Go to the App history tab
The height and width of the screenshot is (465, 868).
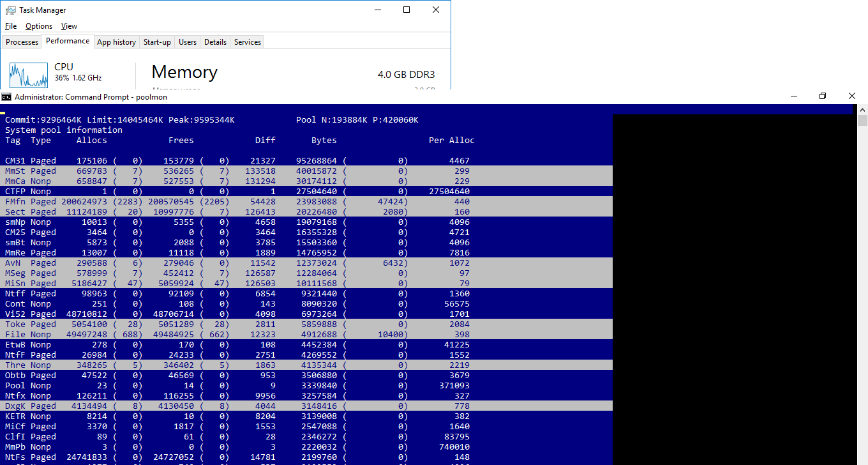point(116,42)
